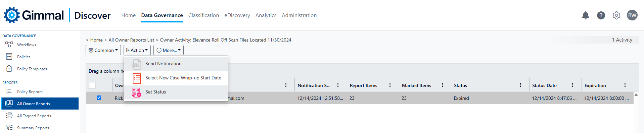Click the Gimmal gear logo
This screenshot has height=133, width=644.
click(12, 15)
